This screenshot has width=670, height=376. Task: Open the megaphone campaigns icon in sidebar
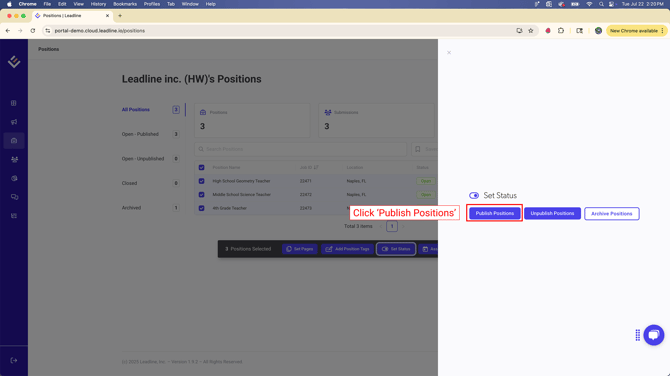tap(14, 122)
